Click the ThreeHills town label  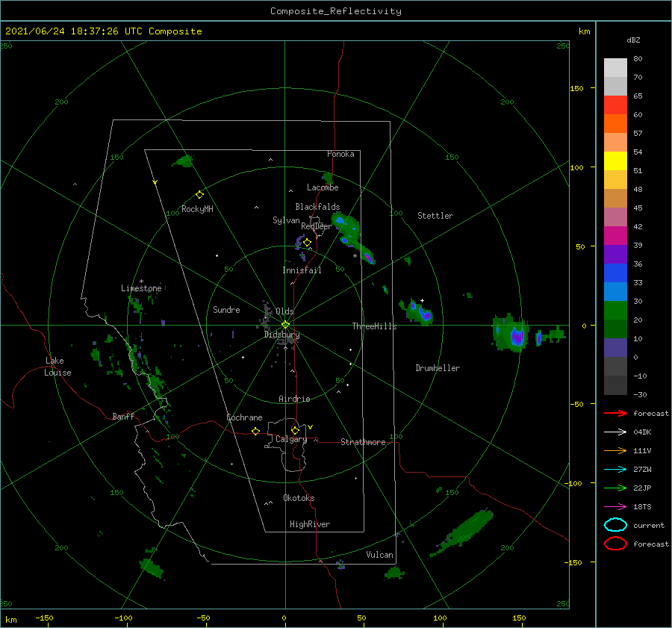point(374,326)
